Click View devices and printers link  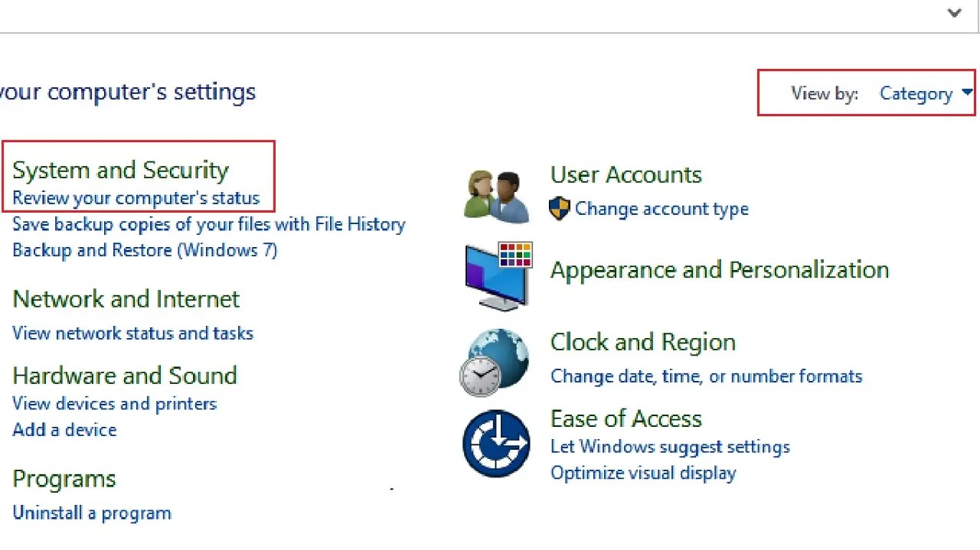[x=114, y=404]
